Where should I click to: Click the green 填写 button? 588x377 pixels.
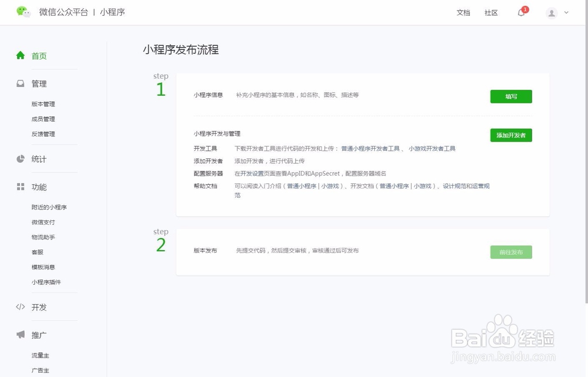click(511, 96)
